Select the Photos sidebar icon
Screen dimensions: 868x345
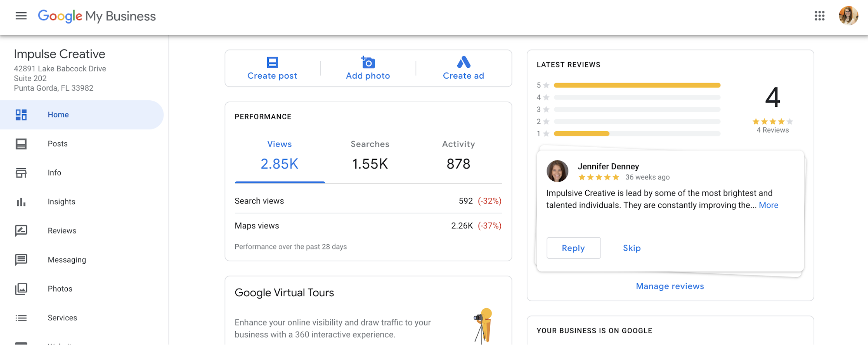click(21, 289)
